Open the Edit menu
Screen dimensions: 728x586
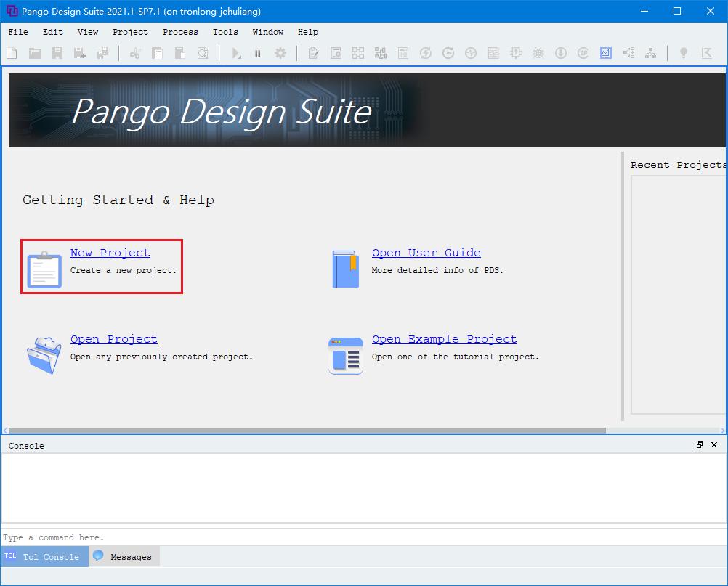(x=53, y=32)
